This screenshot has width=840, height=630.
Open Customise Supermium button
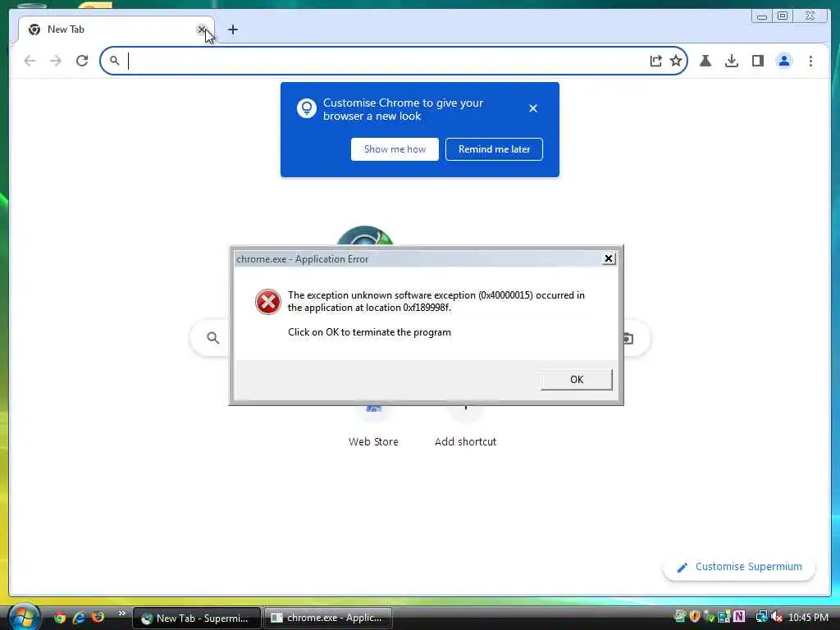tap(739, 567)
